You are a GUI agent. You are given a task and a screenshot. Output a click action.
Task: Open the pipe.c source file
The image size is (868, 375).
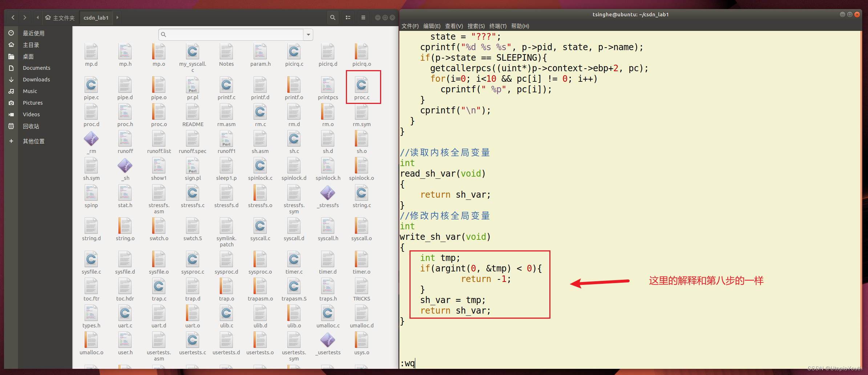tap(91, 85)
